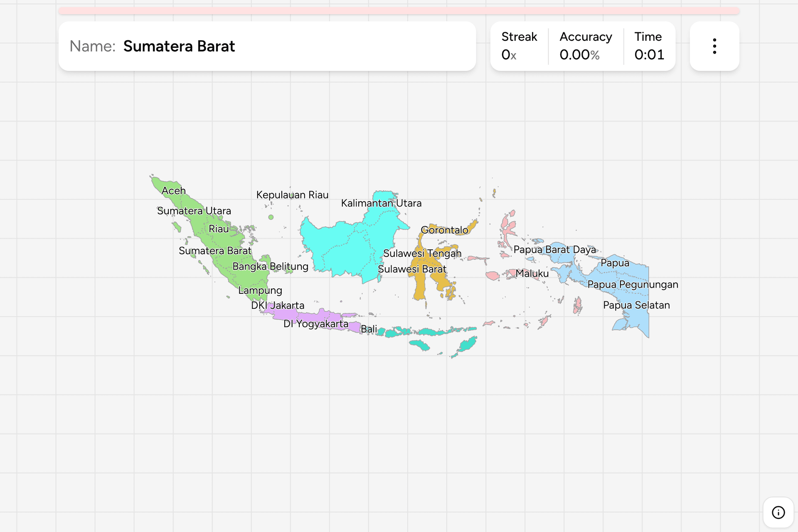Image resolution: width=798 pixels, height=532 pixels.
Task: Select the DI Yogyakarta label
Action: [x=316, y=324]
